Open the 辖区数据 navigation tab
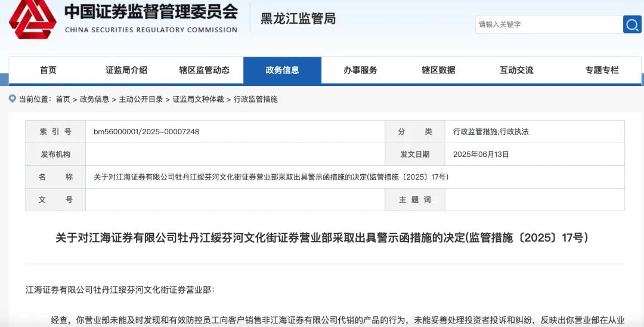Viewport: 644px width, 327px height. click(x=438, y=70)
